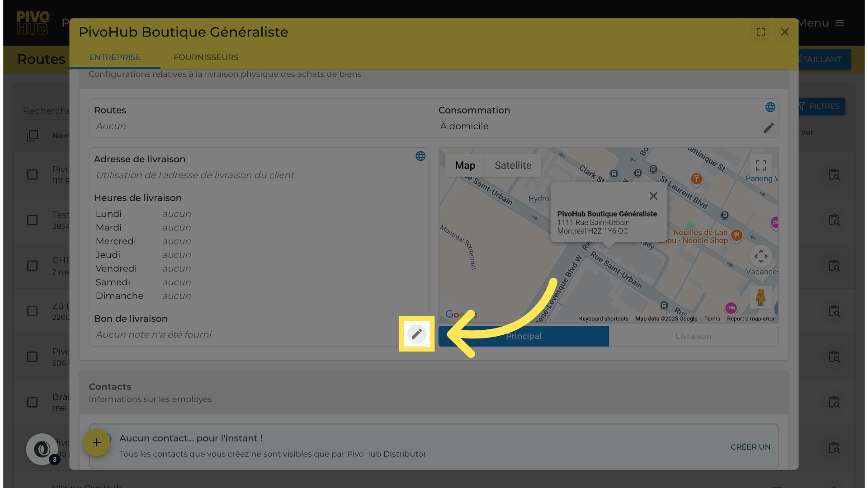Screen dimensions: 868x488
Task: Select the Principal address toggle
Action: coord(524,336)
